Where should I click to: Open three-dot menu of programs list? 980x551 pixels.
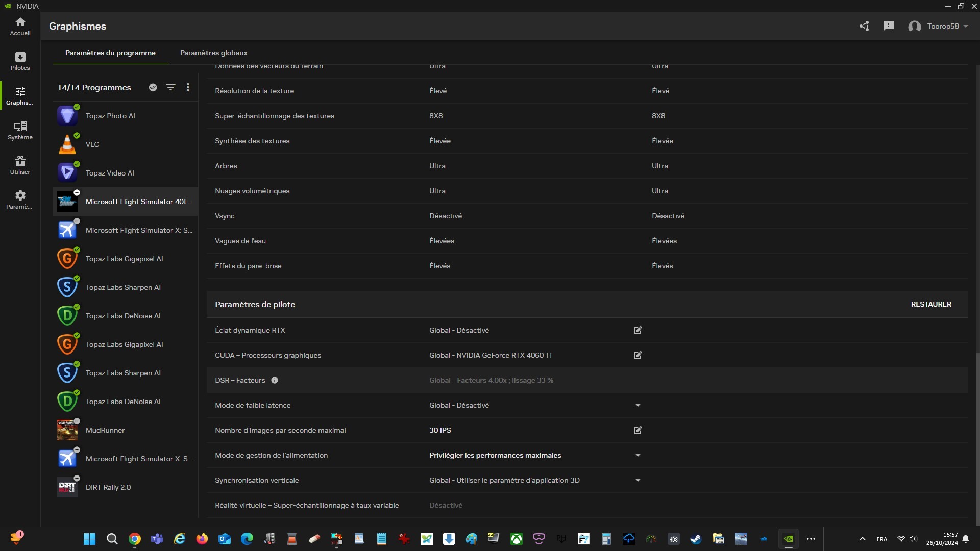tap(188, 87)
